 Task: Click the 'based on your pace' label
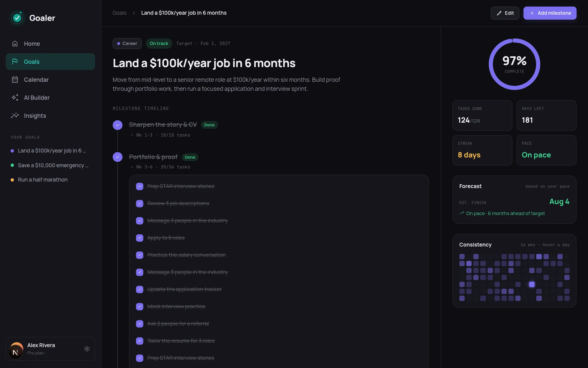pyautogui.click(x=547, y=186)
